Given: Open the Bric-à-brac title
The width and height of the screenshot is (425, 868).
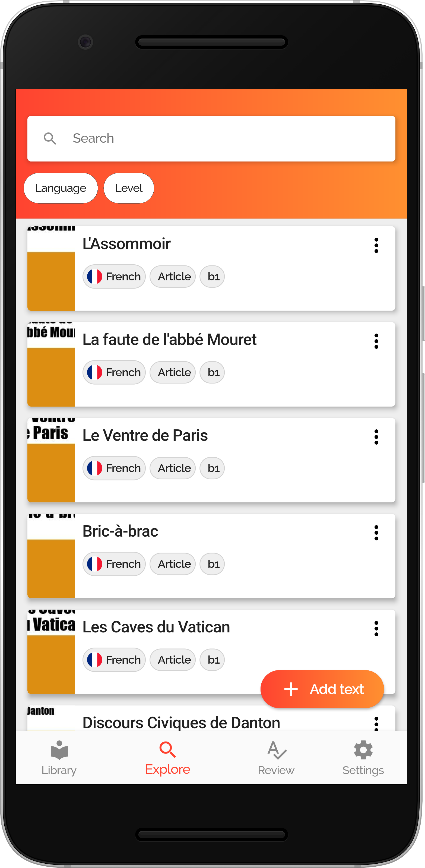Looking at the screenshot, I should [x=120, y=531].
